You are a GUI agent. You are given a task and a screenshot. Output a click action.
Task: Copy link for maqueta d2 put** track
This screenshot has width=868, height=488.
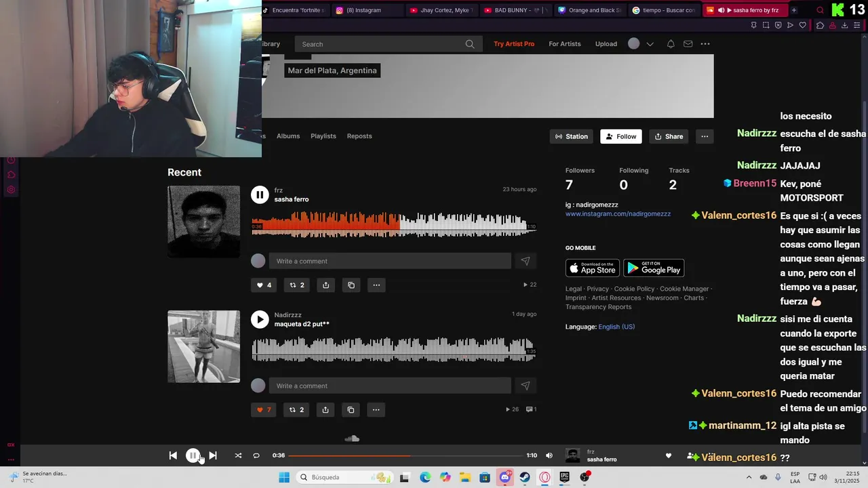(x=351, y=410)
